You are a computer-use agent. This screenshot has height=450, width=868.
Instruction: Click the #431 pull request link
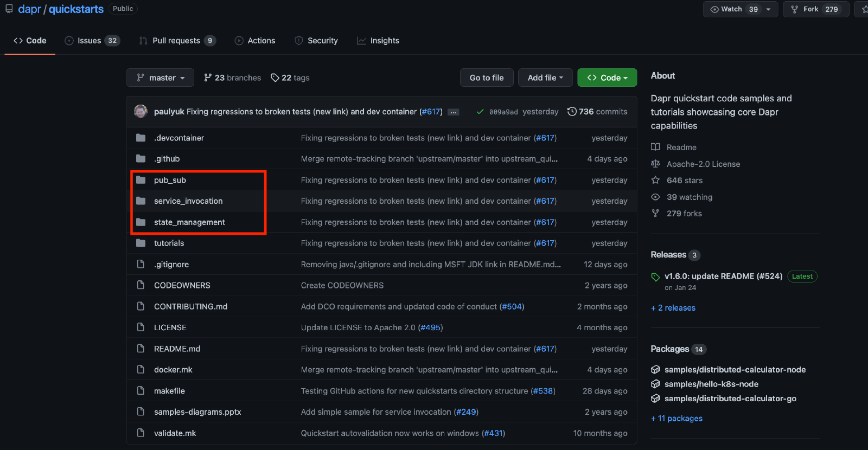click(x=493, y=433)
